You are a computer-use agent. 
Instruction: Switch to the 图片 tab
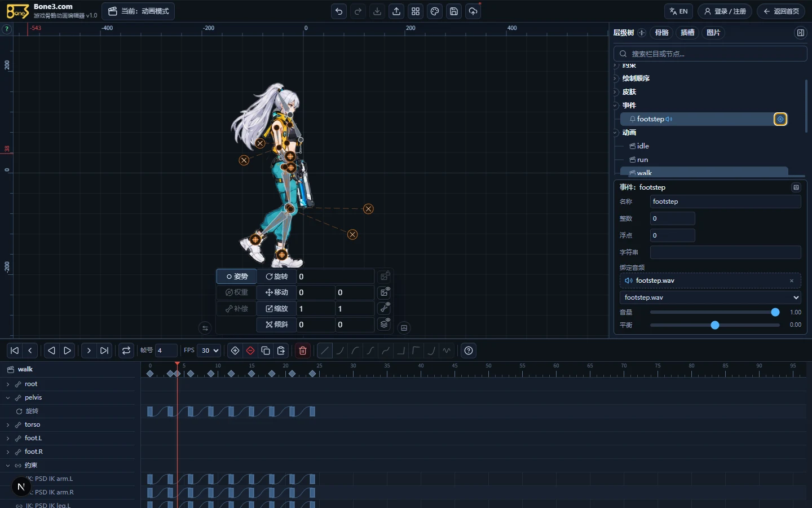713,33
